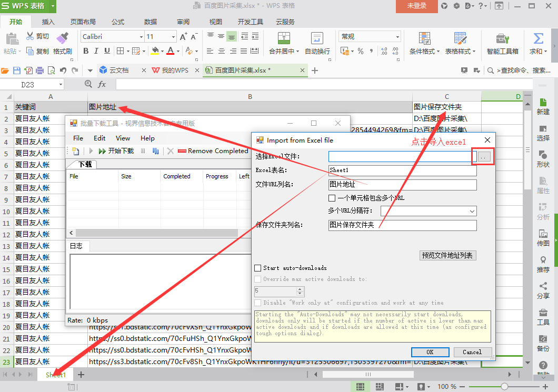Click the Excel sheet name field Sheet1
This screenshot has height=392, width=558.
coord(403,170)
